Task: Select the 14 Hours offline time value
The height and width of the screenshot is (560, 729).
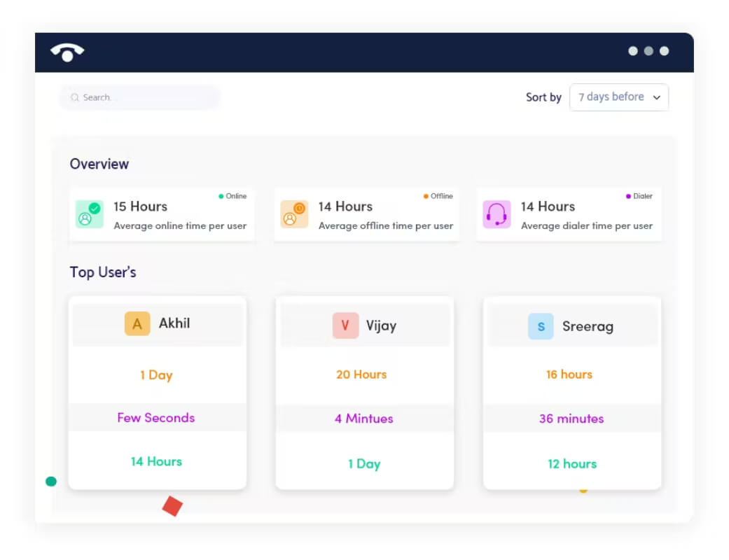Action: (x=345, y=206)
